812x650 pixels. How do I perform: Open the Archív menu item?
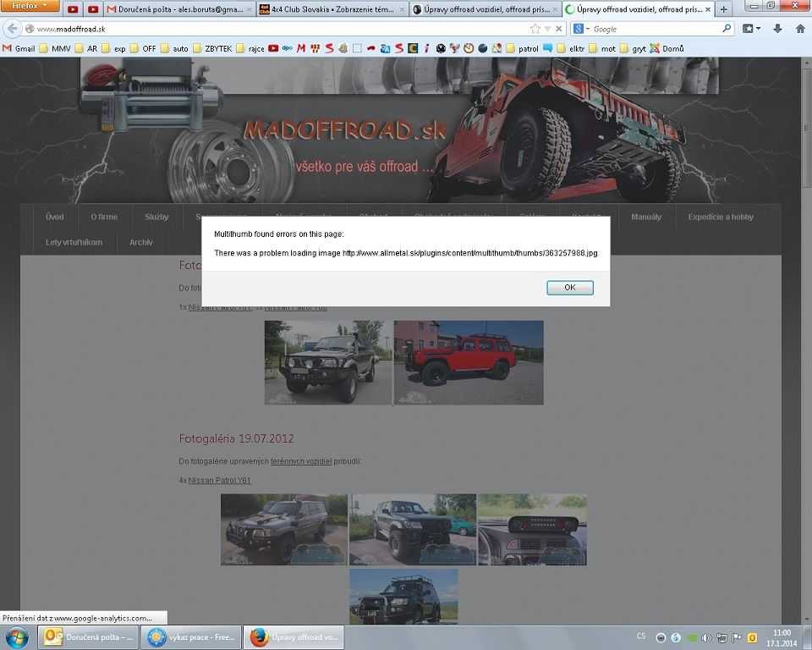pos(141,242)
